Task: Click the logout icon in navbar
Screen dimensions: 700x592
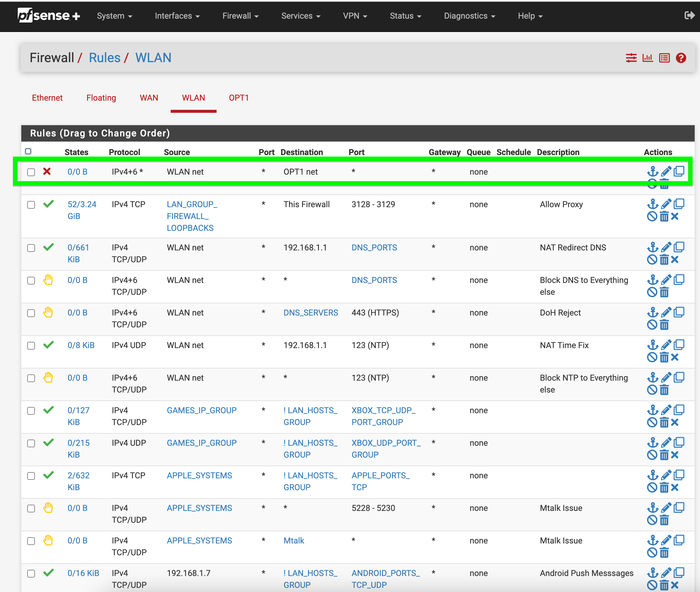Action: [689, 15]
